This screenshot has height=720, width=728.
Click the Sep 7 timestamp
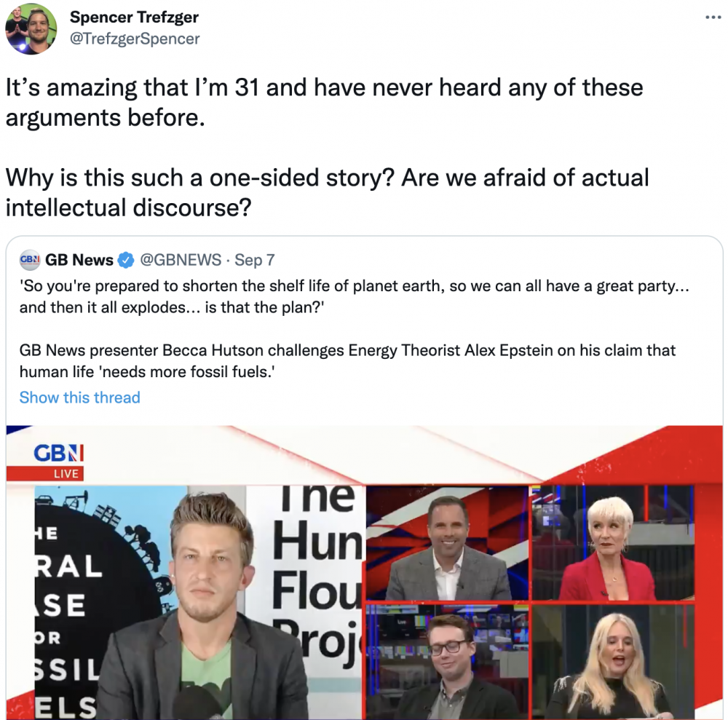pyautogui.click(x=254, y=260)
